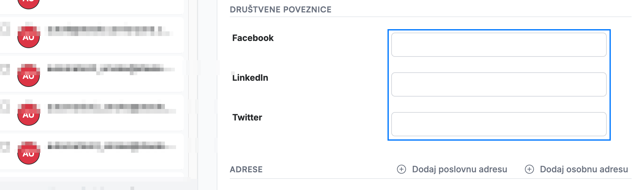The height and width of the screenshot is (190, 644).
Task: Click the third fully visible AU avatar
Action: point(29,114)
